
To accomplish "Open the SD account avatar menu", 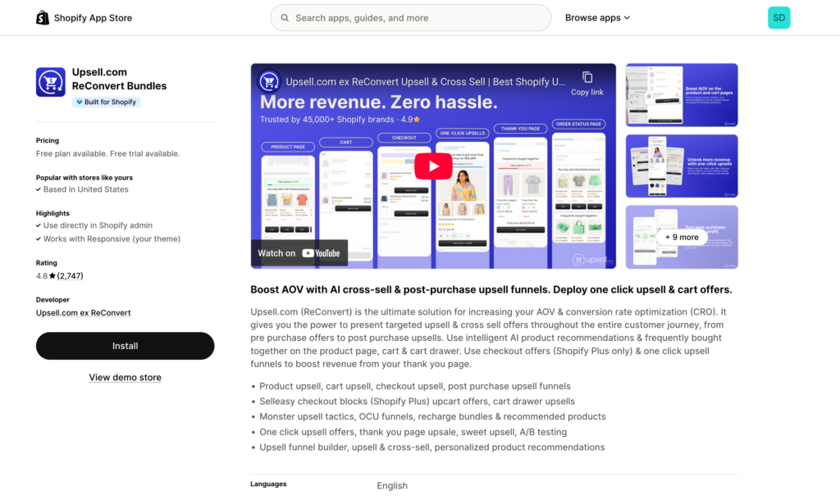I will (x=779, y=18).
